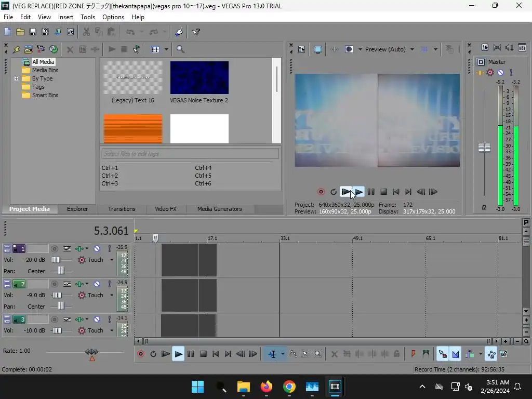Open the Overlays grid dropdown arrow in preview
The height and width of the screenshot is (399, 532).
pyautogui.click(x=436, y=49)
